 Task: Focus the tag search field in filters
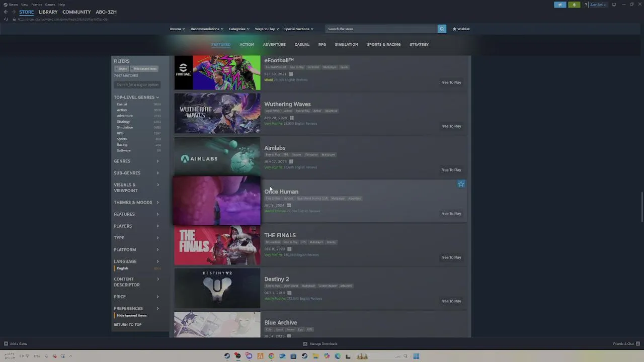137,84
